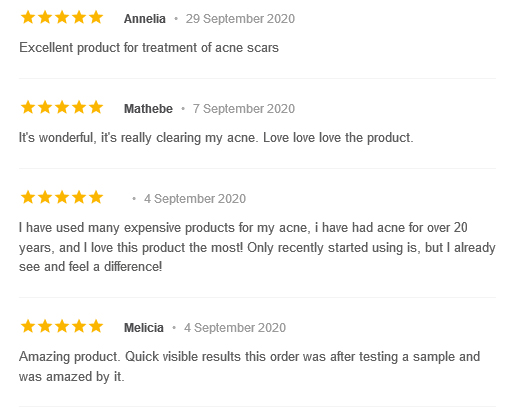Click first star in Melicia's rating
The width and height of the screenshot is (514, 408).
coord(28,326)
